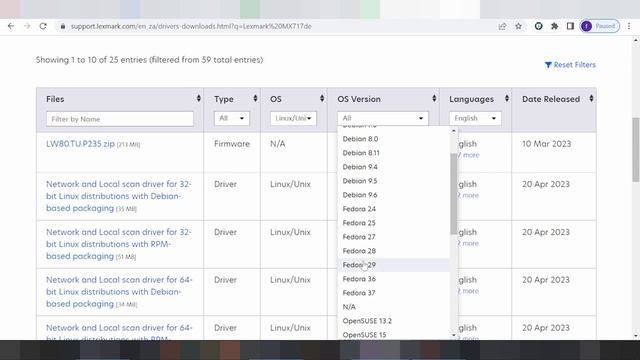The height and width of the screenshot is (360, 640).
Task: Show more languages in 32-bit RPM driver row
Action: (x=468, y=243)
